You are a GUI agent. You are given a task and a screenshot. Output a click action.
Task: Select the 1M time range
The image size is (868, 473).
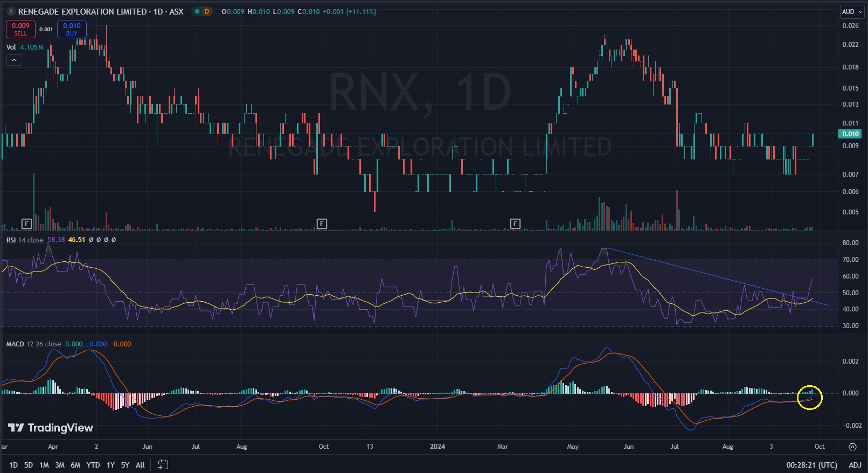click(44, 465)
